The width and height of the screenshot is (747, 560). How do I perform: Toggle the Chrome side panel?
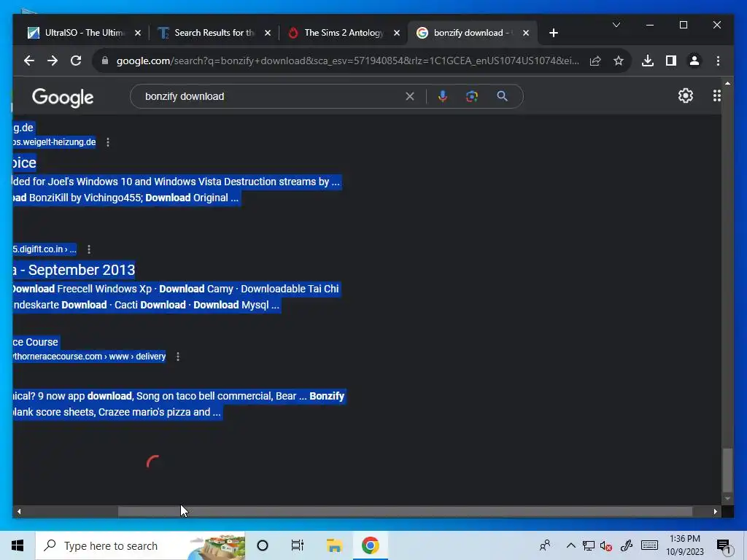pos(671,61)
